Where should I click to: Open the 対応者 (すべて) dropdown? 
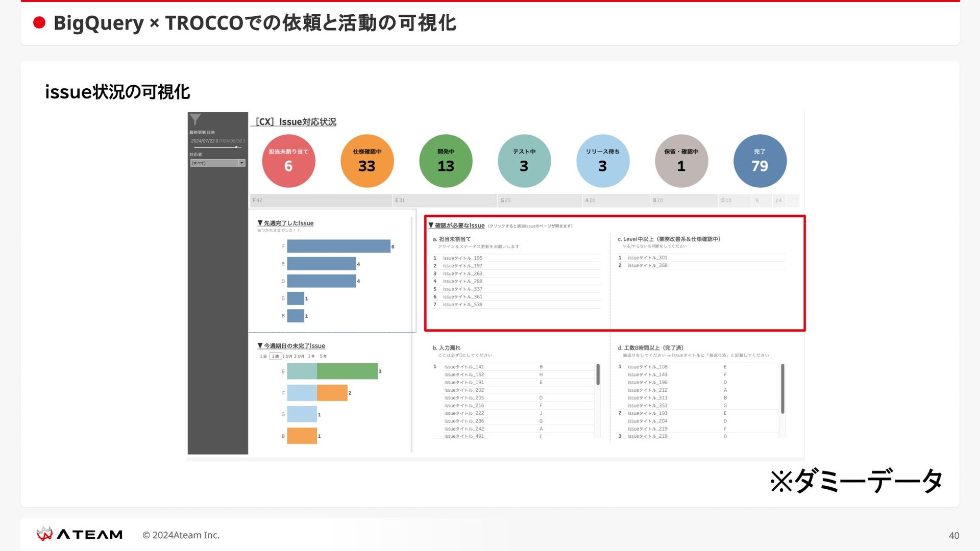pyautogui.click(x=218, y=163)
